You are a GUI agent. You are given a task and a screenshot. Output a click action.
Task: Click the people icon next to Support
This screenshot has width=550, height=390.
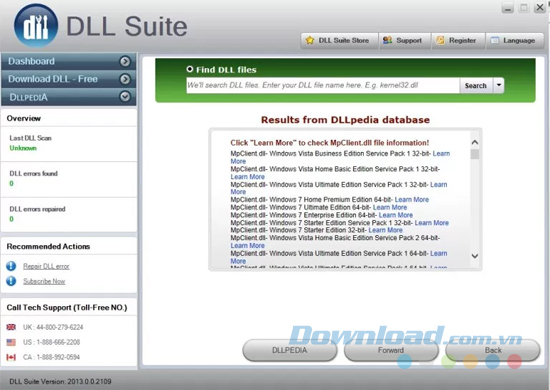click(x=387, y=40)
